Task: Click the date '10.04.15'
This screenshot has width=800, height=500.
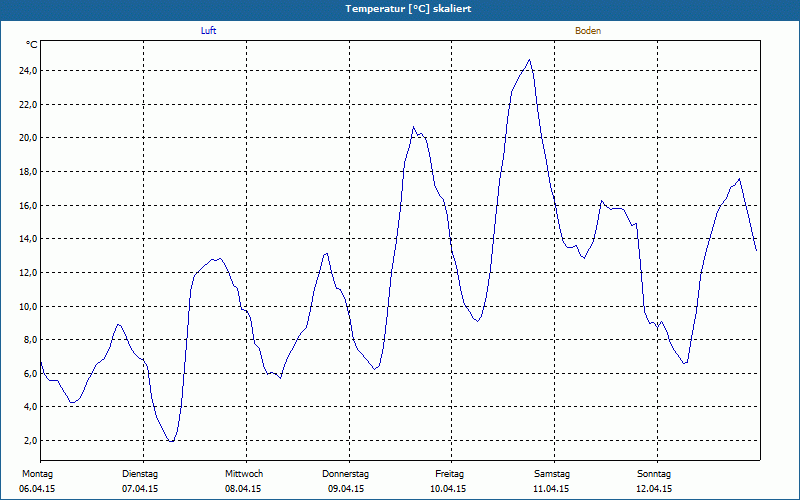Action: [x=448, y=489]
